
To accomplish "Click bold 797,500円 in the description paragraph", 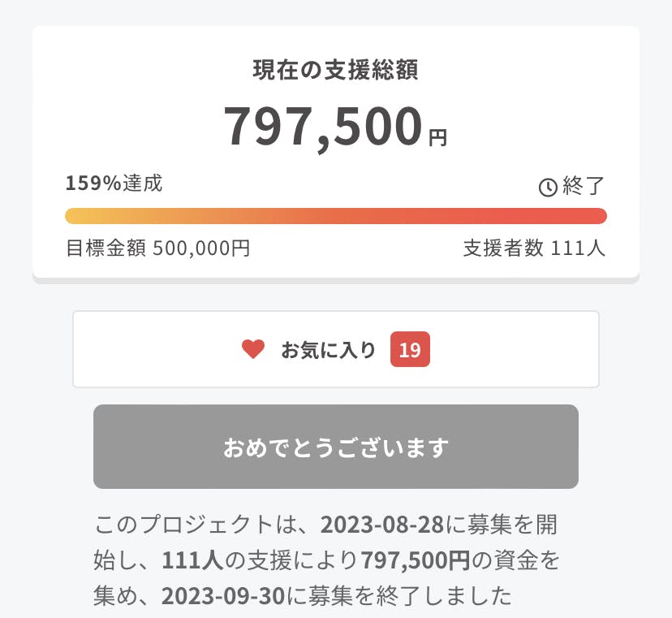I will click(416, 560).
